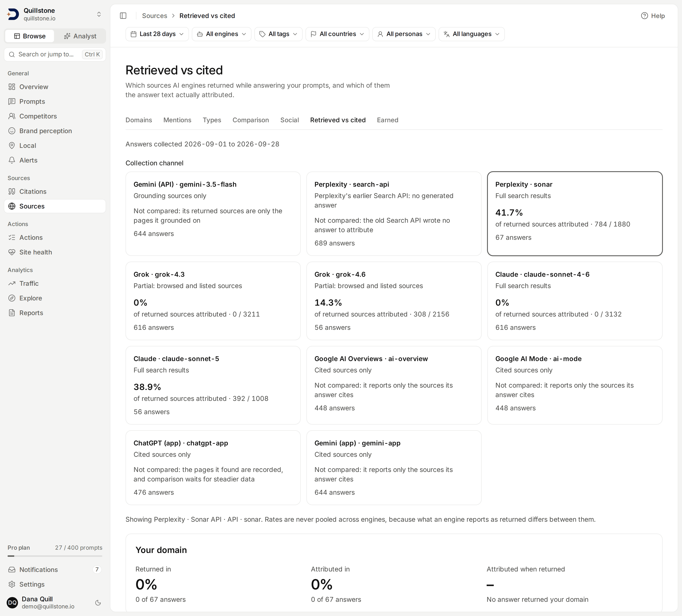Open the Notifications inbox icon
Screen dimensions: 682x616
tap(12, 570)
